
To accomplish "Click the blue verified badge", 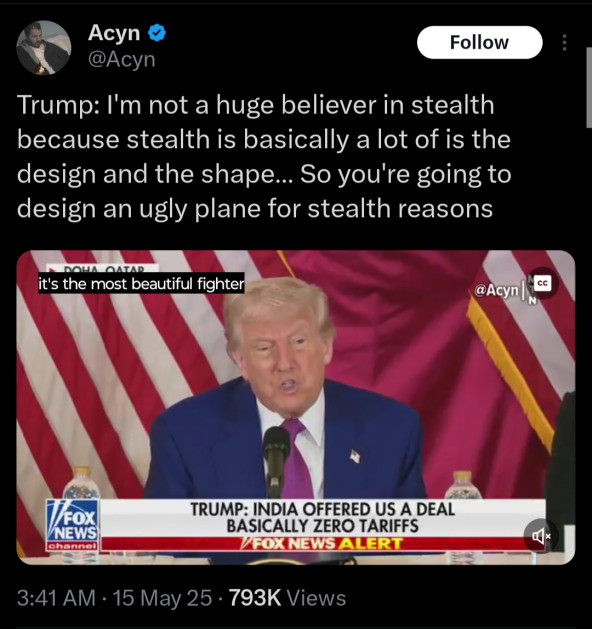I will [x=157, y=33].
